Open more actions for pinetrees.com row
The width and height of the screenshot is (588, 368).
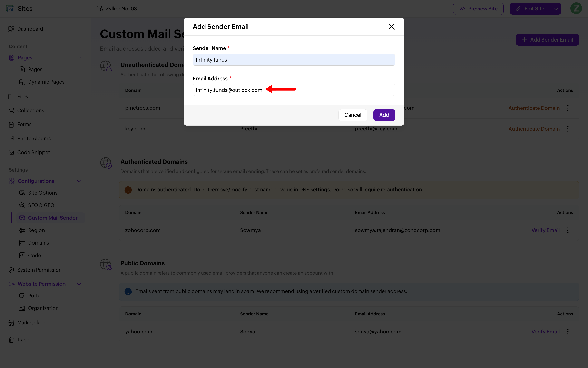point(568,108)
